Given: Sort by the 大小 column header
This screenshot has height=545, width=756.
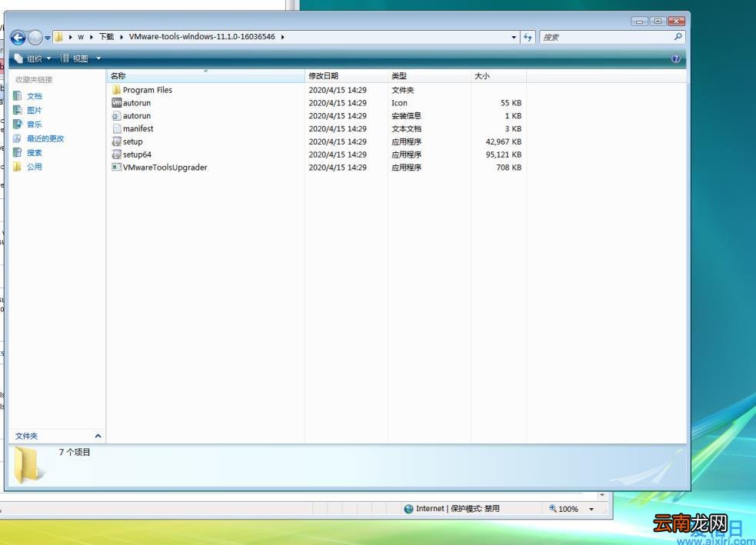Looking at the screenshot, I should [498, 76].
